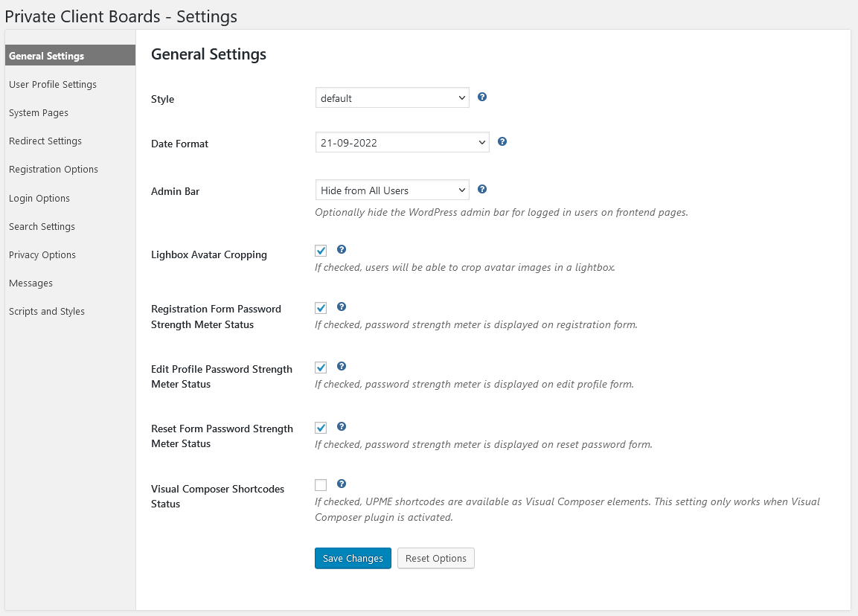Expand the Date Format dropdown
This screenshot has width=858, height=616.
(402, 143)
